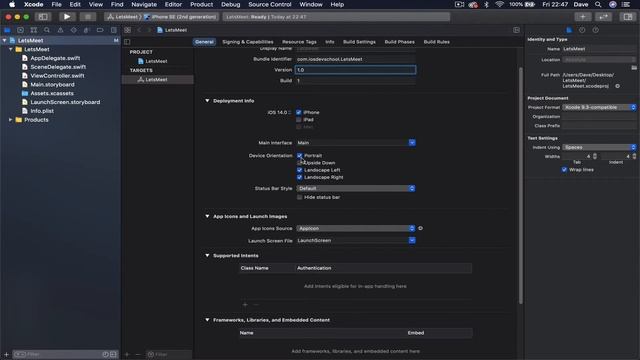Open the Library with the plus button

(x=582, y=17)
